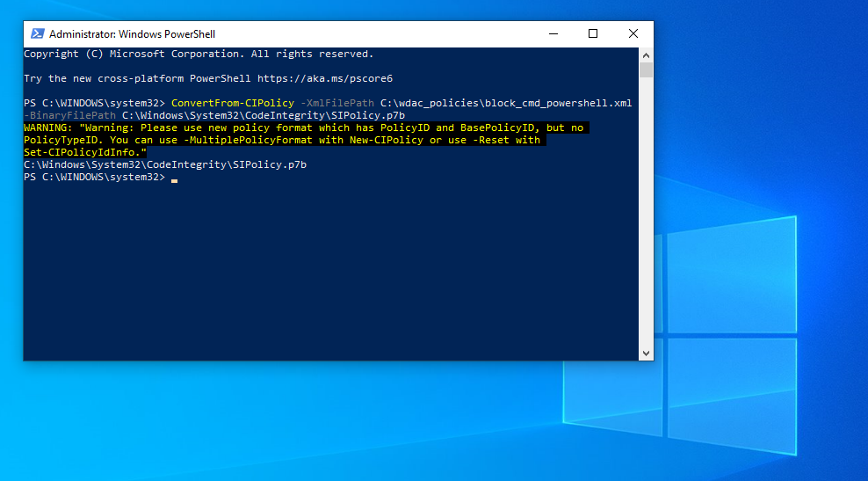Click the https://aka.ms/pscore6 URL
868x481 pixels.
[325, 78]
